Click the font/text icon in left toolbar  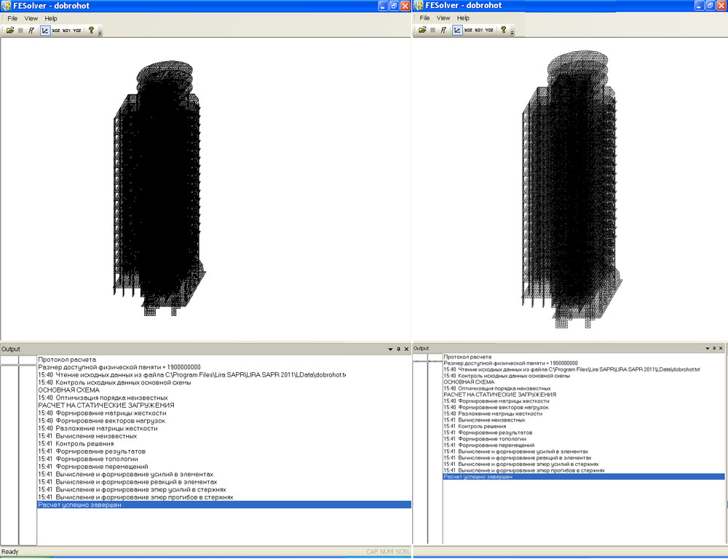pos(31,31)
